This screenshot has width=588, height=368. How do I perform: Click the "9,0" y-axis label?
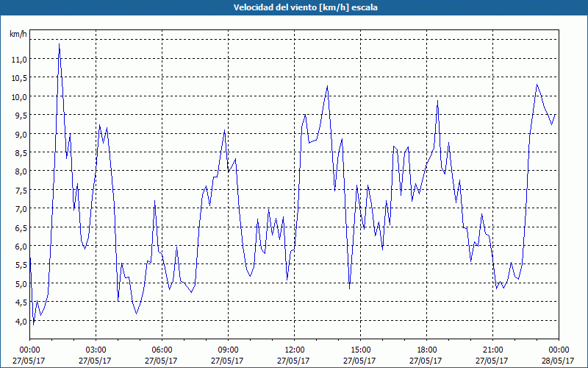point(21,134)
